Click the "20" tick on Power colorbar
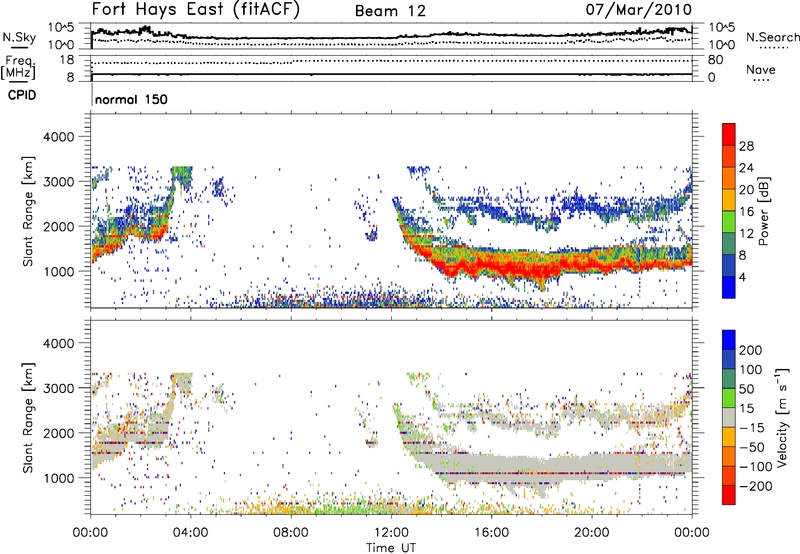 pyautogui.click(x=746, y=190)
